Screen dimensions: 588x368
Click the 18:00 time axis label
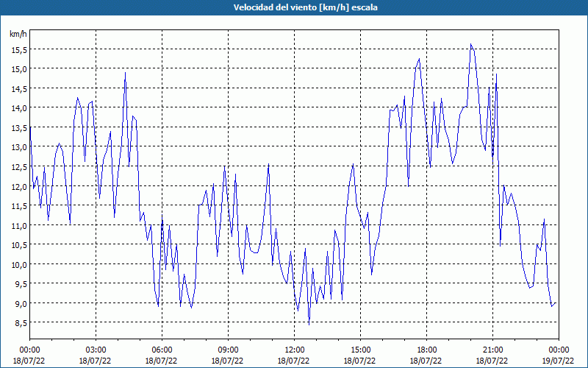pos(426,350)
